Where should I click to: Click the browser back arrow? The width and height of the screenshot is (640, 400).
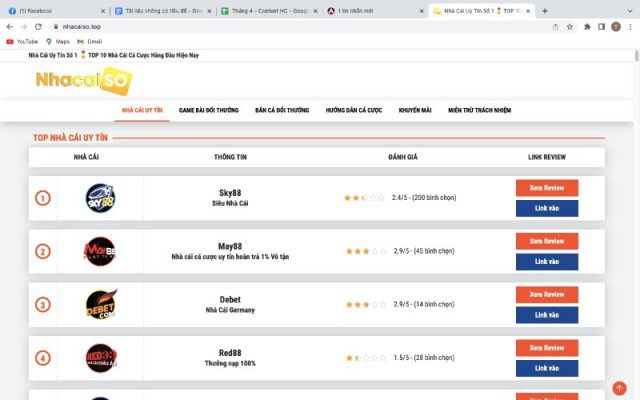click(x=10, y=27)
